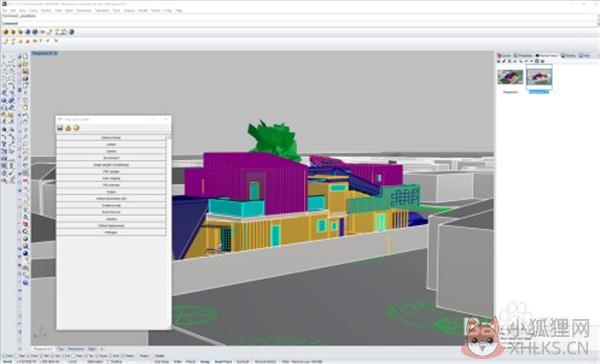Toggle Record History in the status bar

pos(265,361)
